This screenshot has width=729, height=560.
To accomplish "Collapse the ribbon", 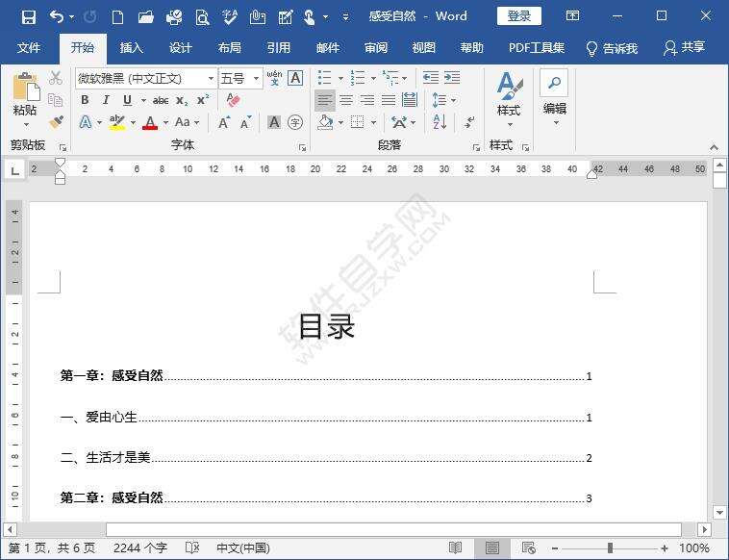I will pyautogui.click(x=715, y=147).
